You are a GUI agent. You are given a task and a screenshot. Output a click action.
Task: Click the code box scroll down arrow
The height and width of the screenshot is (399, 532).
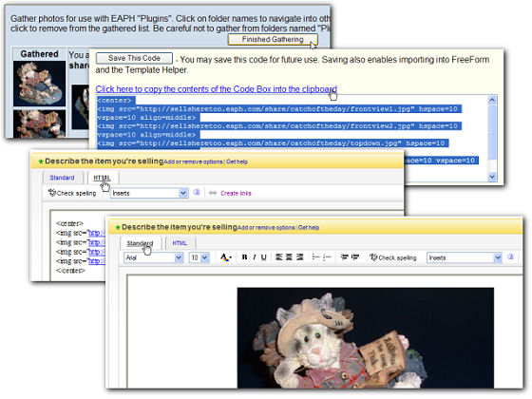[x=492, y=177]
